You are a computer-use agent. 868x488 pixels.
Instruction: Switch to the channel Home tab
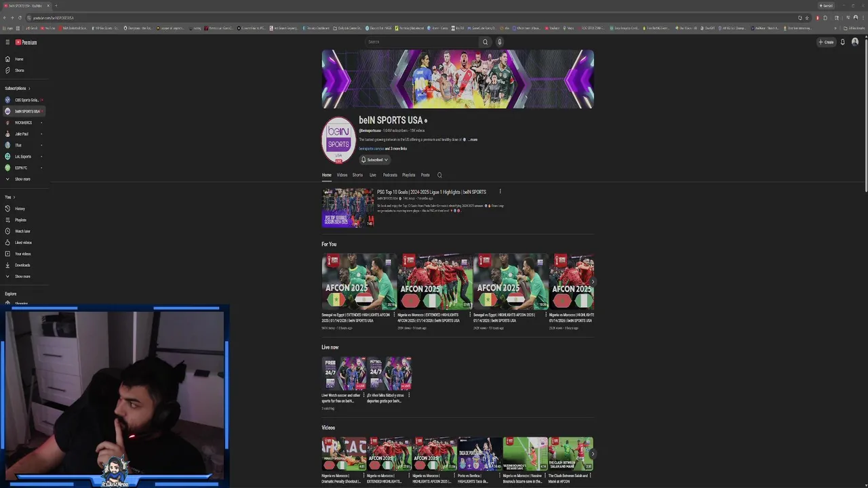pyautogui.click(x=327, y=175)
